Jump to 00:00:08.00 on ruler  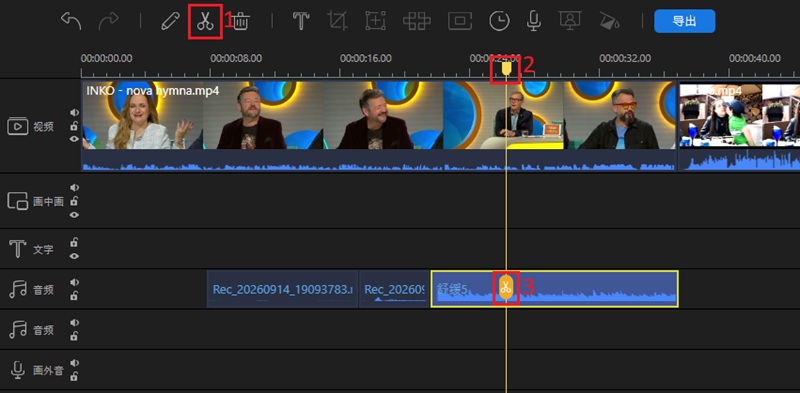[236, 58]
